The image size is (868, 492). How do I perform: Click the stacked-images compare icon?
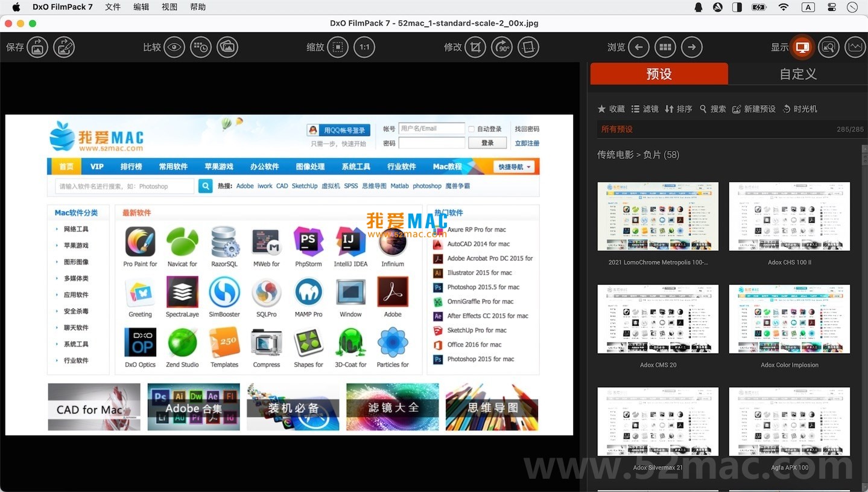[x=227, y=47]
